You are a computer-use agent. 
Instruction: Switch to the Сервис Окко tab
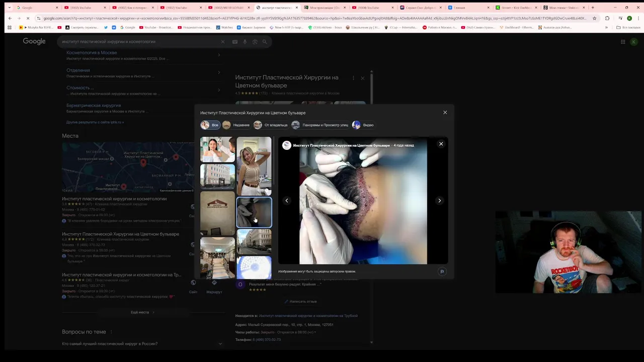[421, 8]
